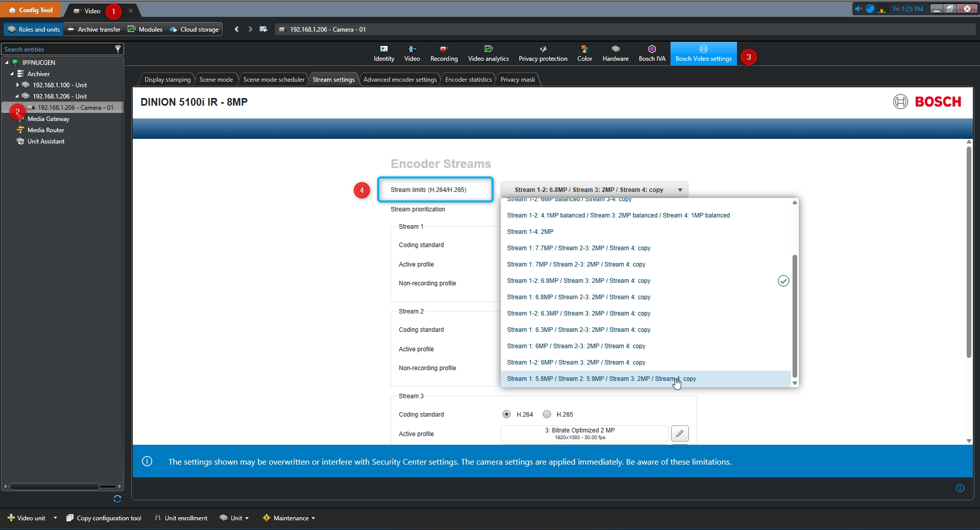Open the Privacy protection settings page
This screenshot has width=980, height=530.
coord(542,53)
